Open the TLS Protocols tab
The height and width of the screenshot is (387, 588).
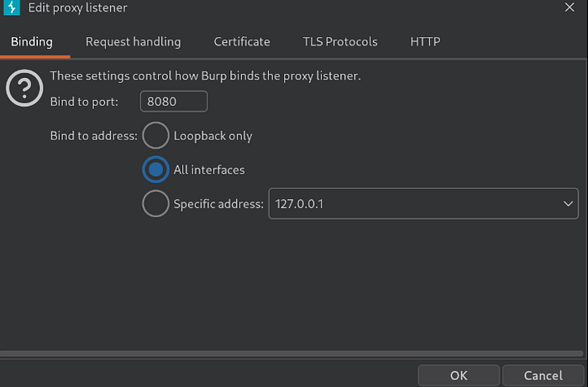(x=340, y=42)
